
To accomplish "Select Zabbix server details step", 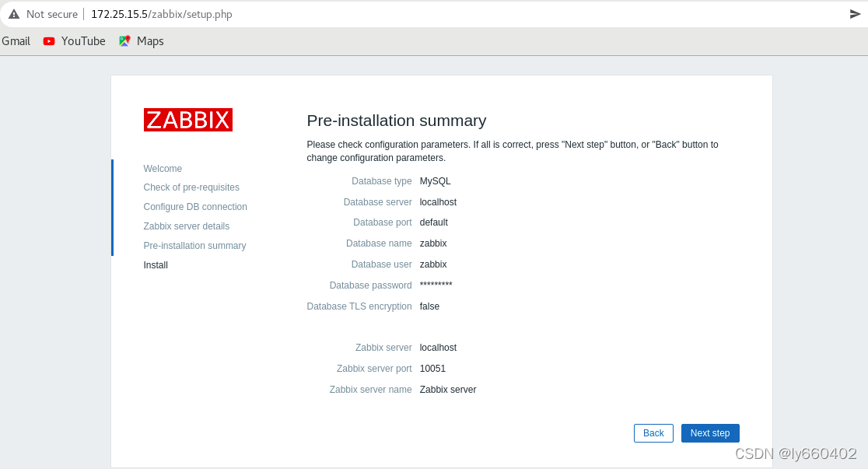I will 187,226.
